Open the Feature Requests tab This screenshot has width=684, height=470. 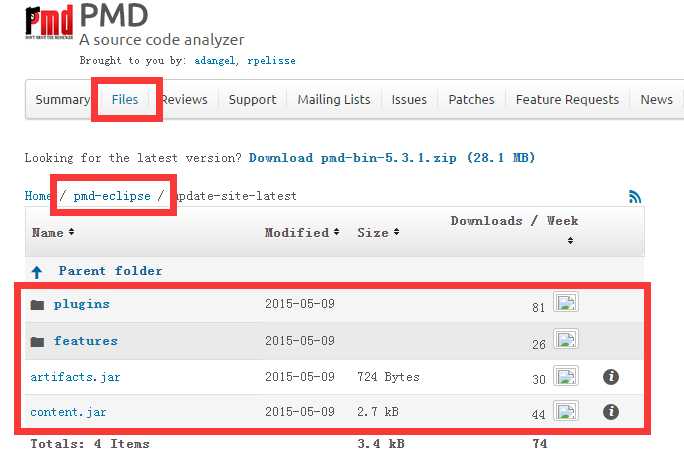568,100
